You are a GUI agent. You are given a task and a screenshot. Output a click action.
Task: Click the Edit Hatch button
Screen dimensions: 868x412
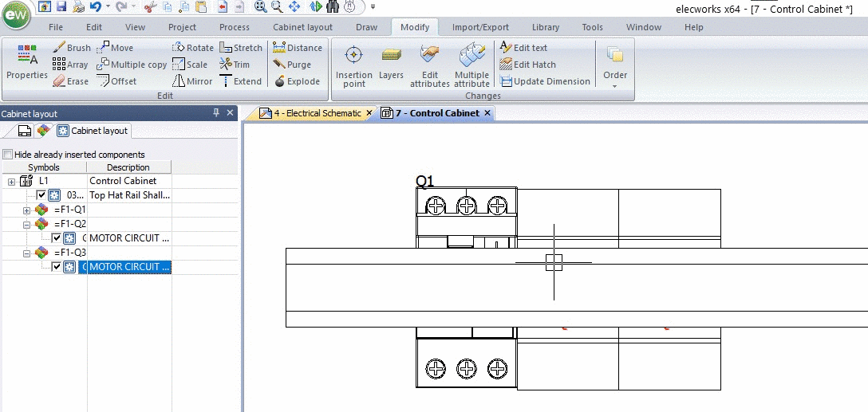pyautogui.click(x=527, y=64)
